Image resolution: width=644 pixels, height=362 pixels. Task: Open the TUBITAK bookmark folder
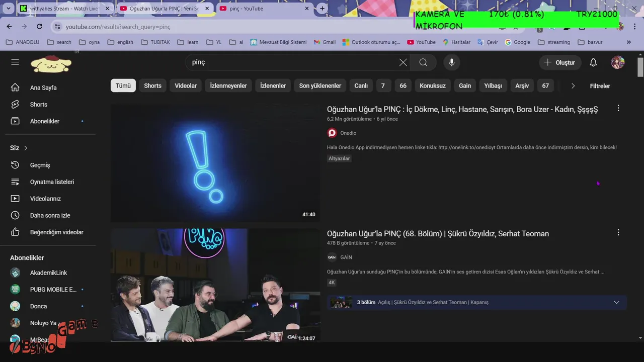(155, 42)
